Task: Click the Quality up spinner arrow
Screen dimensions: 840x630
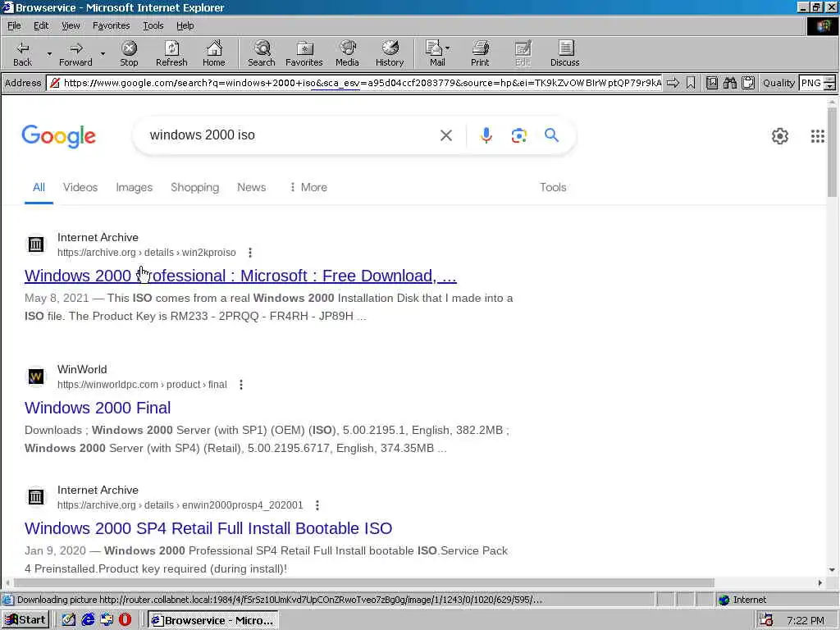Action: pos(830,80)
